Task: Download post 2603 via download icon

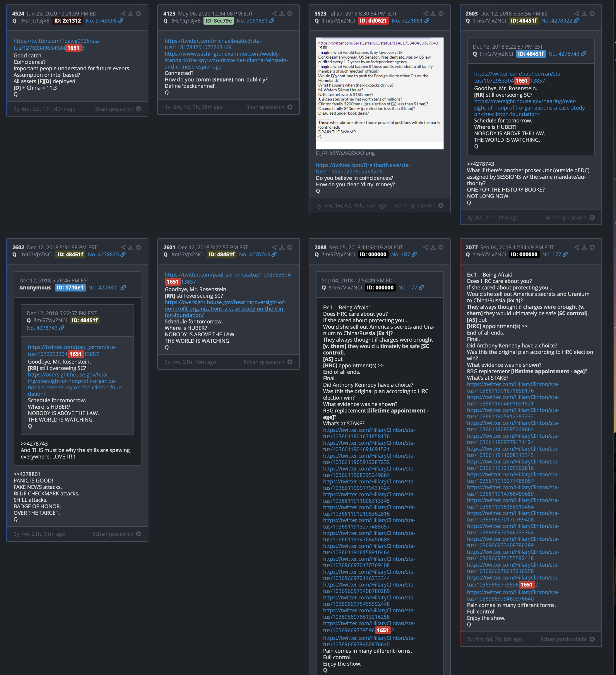Action: [584, 14]
